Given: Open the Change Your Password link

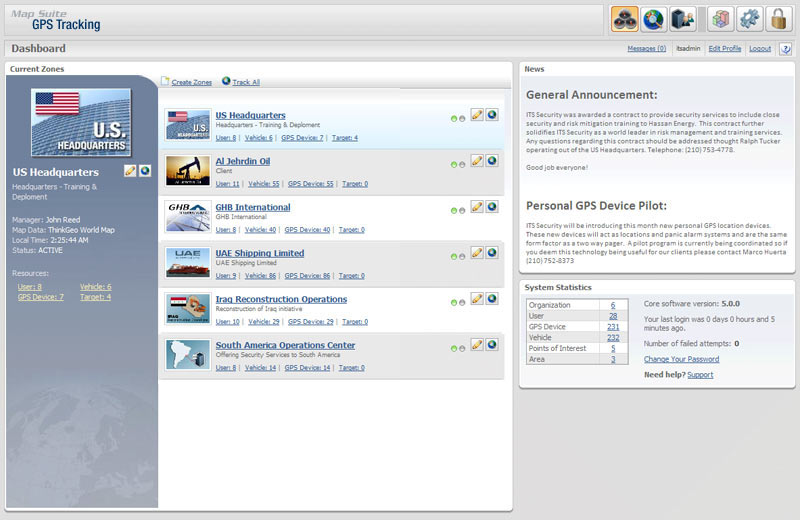Looking at the screenshot, I should (x=681, y=359).
